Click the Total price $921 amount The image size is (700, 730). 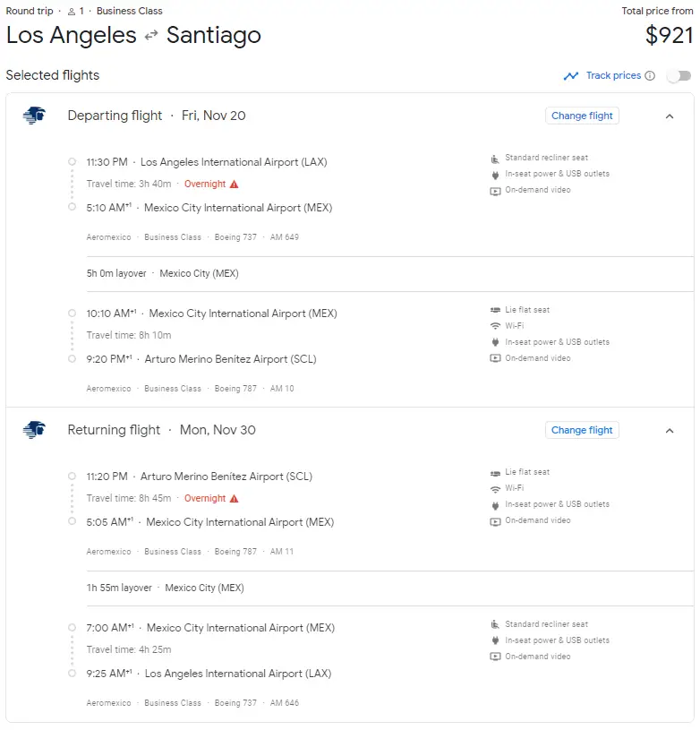[669, 36]
